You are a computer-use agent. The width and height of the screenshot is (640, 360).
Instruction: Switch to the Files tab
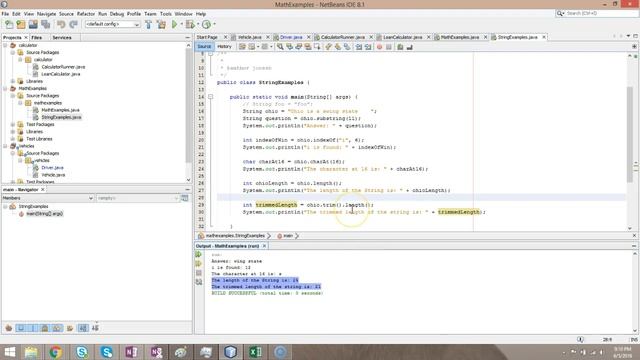[x=37, y=38]
